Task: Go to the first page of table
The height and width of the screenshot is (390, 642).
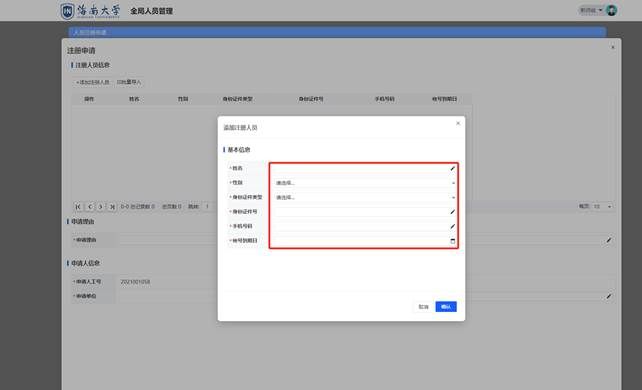Action: pyautogui.click(x=78, y=207)
